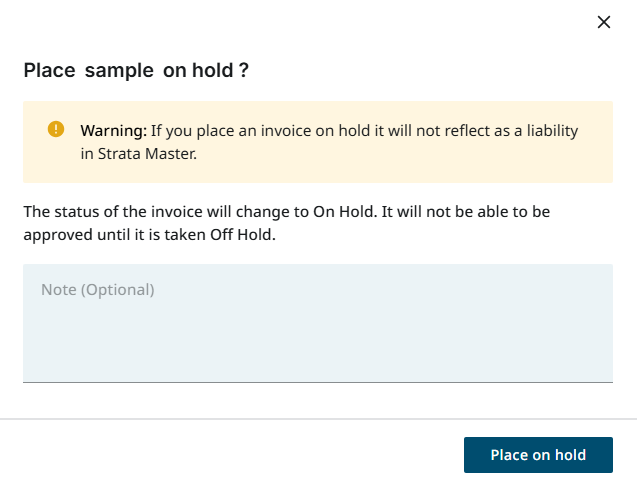637x488 pixels.
Task: Click the right edge of the note text area
Action: [x=606, y=322]
